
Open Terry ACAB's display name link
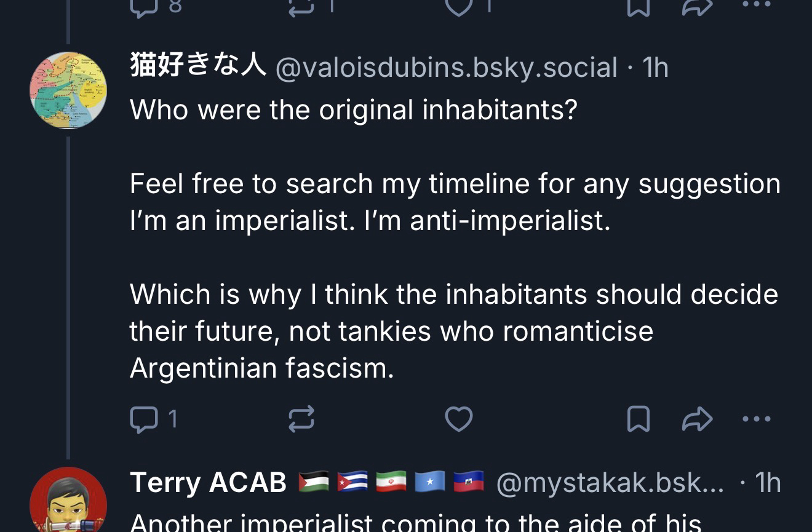(208, 483)
